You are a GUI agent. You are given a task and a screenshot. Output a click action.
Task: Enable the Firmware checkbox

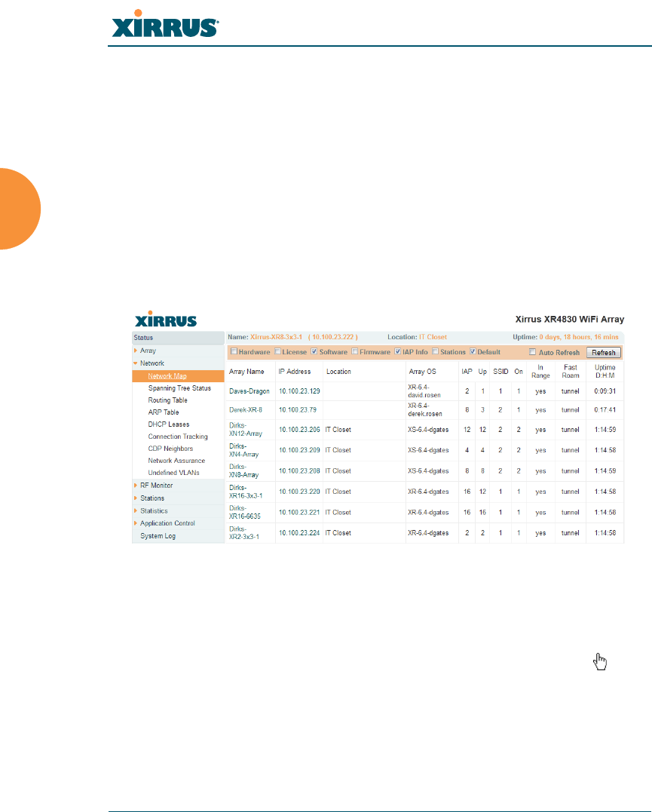[355, 351]
